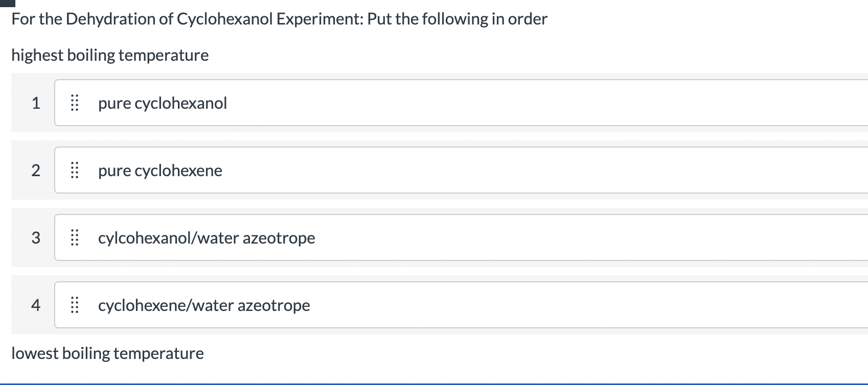Click the number 1 position label
The height and width of the screenshot is (385, 868).
[x=36, y=103]
